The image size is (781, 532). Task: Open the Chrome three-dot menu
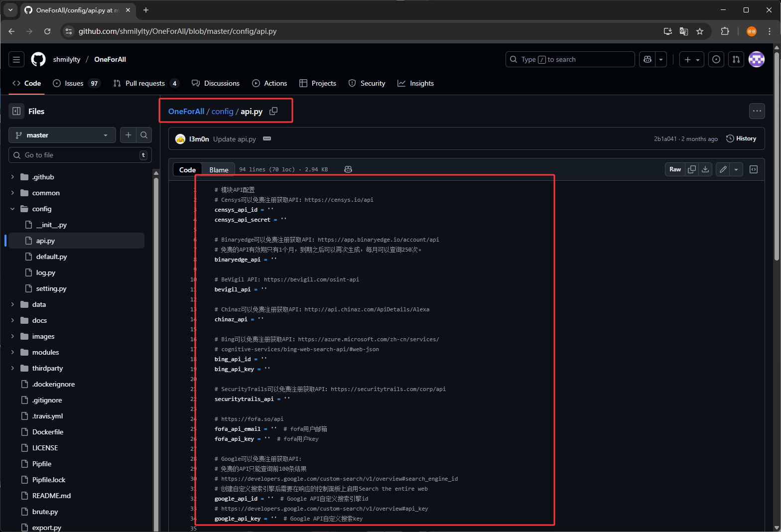click(770, 31)
